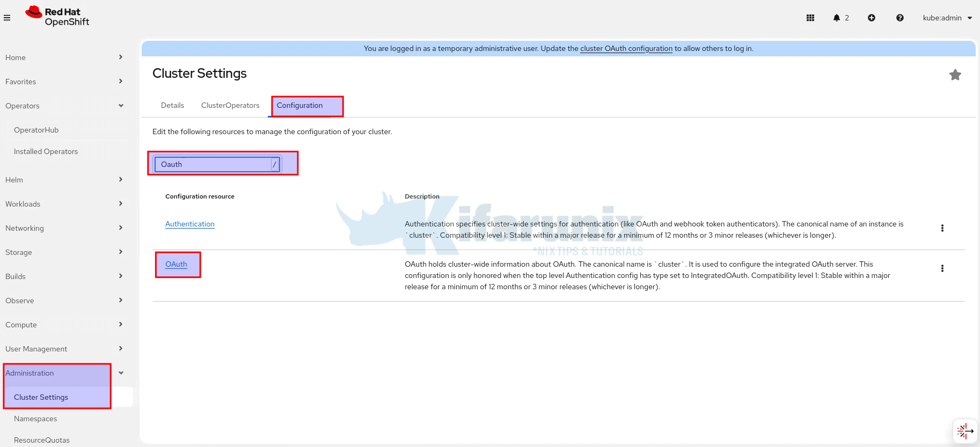980x447 pixels.
Task: Expand the User Management section
Action: coord(64,349)
